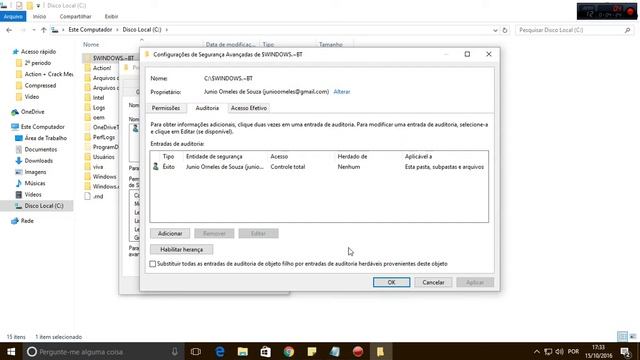Open the Compartilhar ribbon tab

point(76,17)
